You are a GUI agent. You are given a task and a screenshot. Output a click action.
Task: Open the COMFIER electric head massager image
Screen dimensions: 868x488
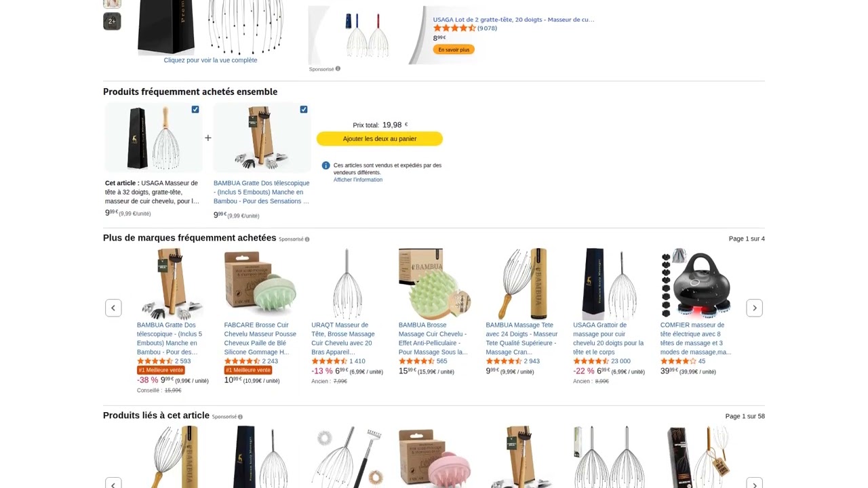[x=696, y=283]
